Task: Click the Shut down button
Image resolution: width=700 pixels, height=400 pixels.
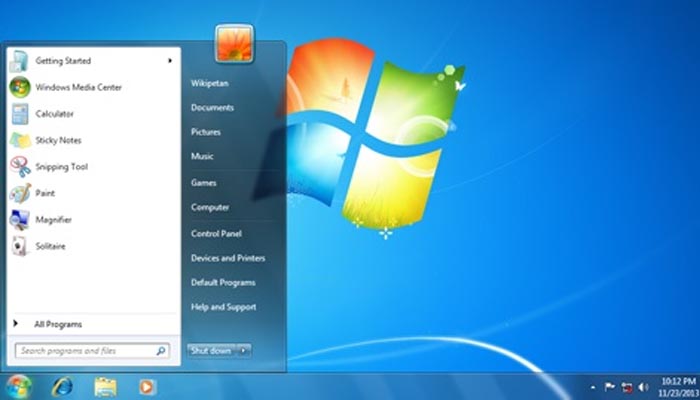Action: coord(212,351)
